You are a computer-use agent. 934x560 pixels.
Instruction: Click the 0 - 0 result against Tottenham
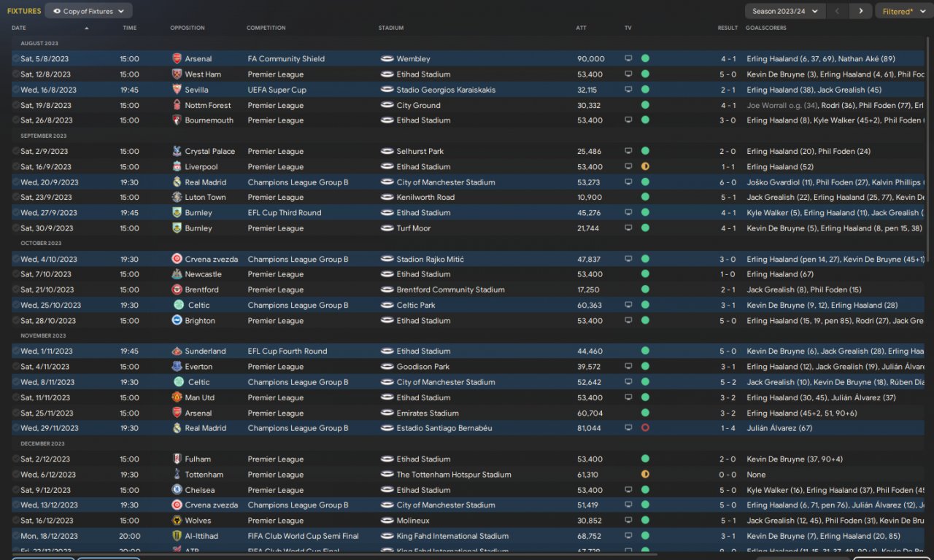point(728,475)
